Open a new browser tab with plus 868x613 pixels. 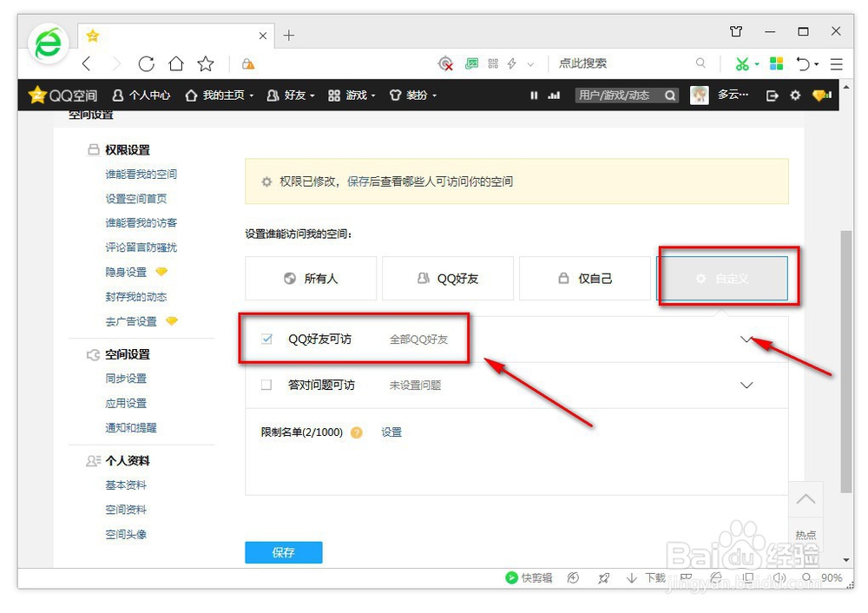coord(289,36)
